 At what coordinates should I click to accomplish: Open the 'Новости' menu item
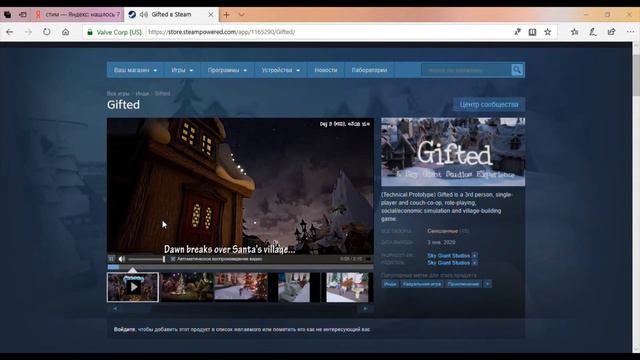(326, 70)
